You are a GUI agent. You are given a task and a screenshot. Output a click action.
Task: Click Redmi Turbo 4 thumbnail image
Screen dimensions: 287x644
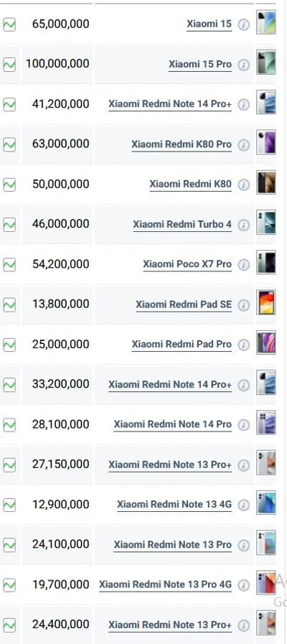tap(265, 222)
